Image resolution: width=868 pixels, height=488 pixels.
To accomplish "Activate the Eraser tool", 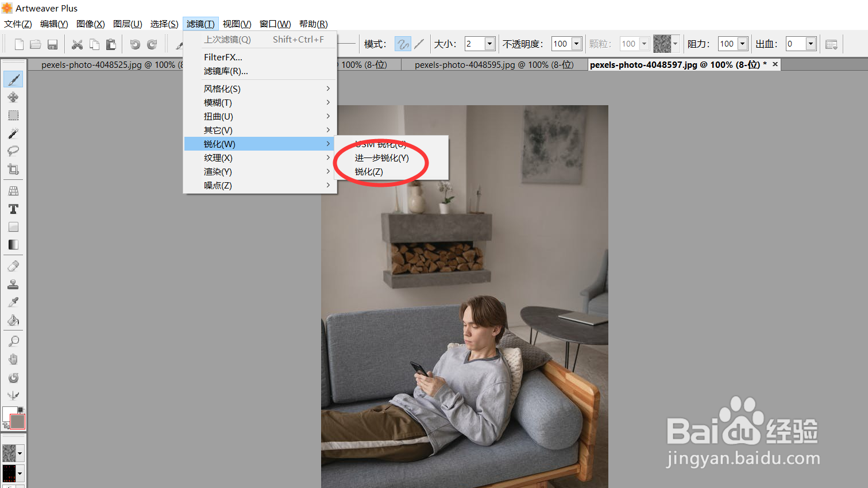I will pyautogui.click(x=13, y=266).
